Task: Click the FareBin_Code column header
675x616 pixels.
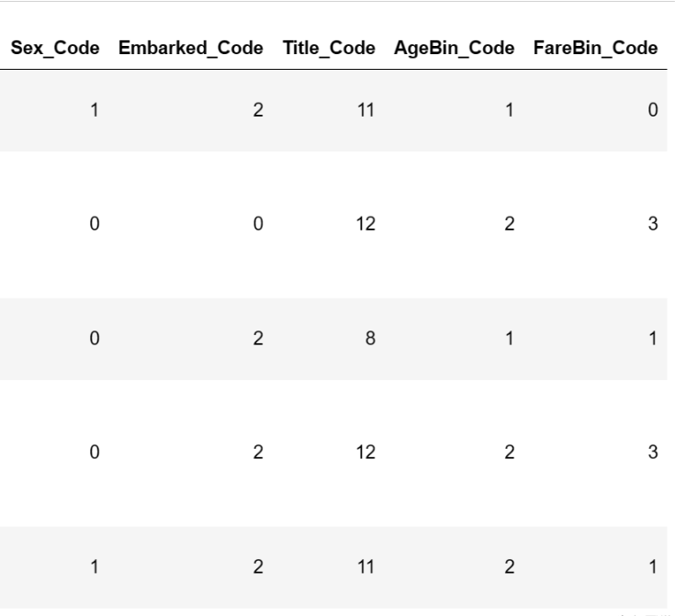Action: (x=595, y=48)
